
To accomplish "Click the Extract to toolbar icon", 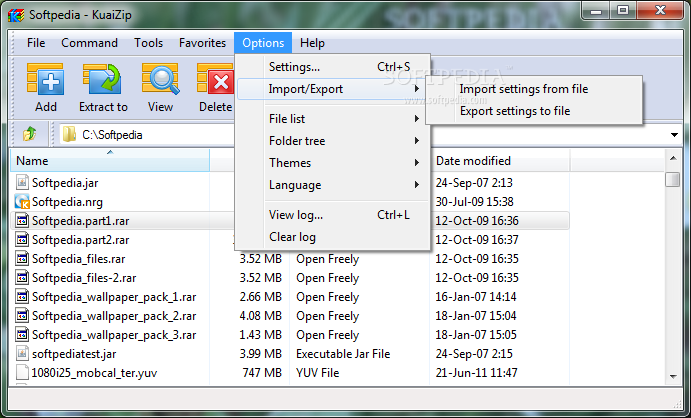I will [x=102, y=79].
